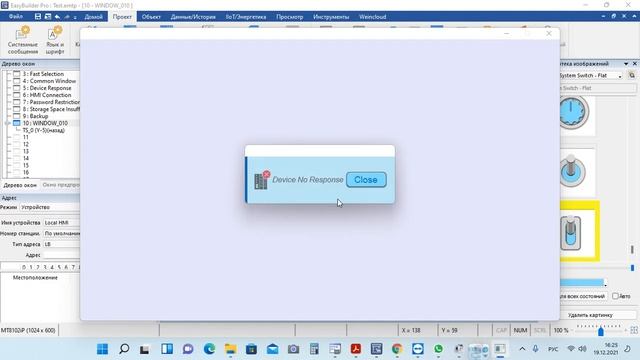Select the round joystick switch thumbnail
640x360 pixels.
572,171
